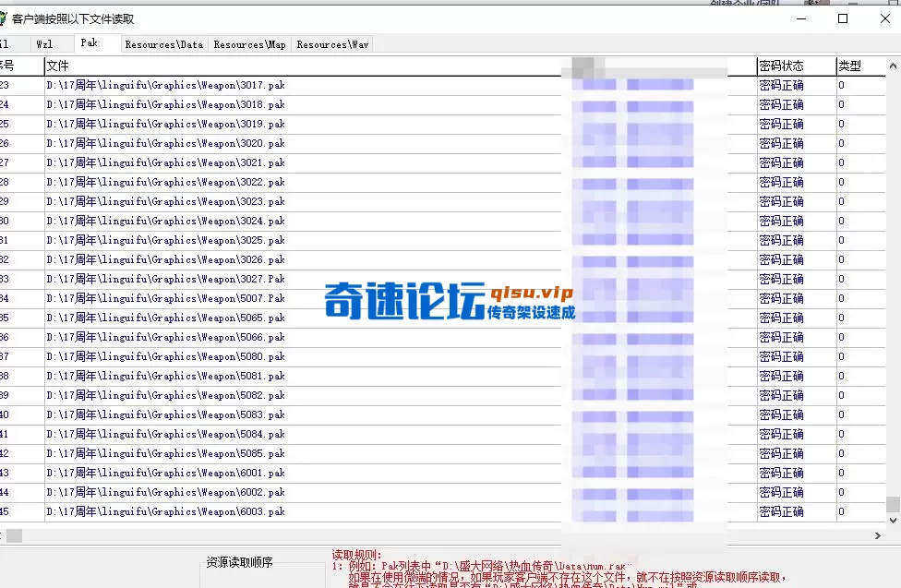Select the Weapon\3020.pak file row
This screenshot has height=588, width=901.
(x=442, y=144)
